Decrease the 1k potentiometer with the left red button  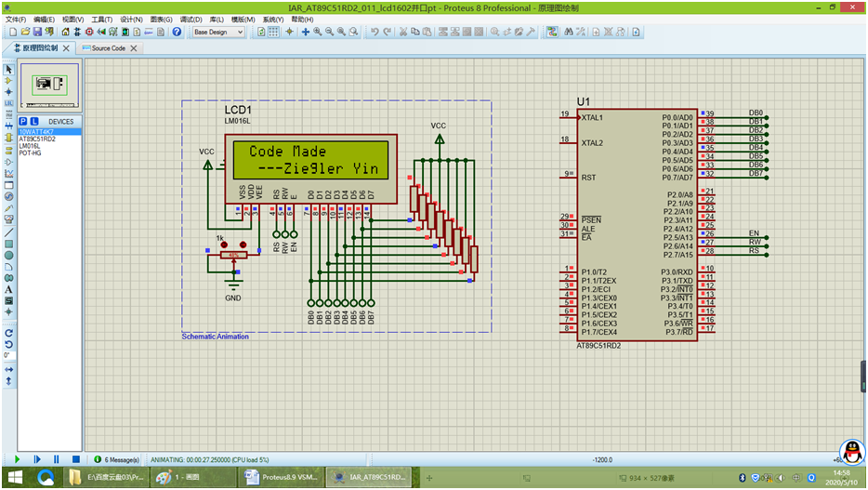click(224, 245)
